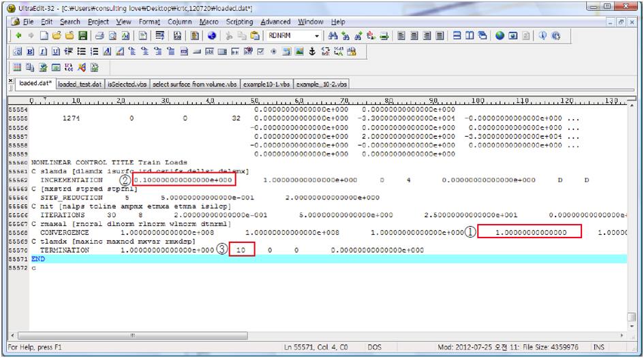Click the Print icon in toolbar

pyautogui.click(x=99, y=36)
